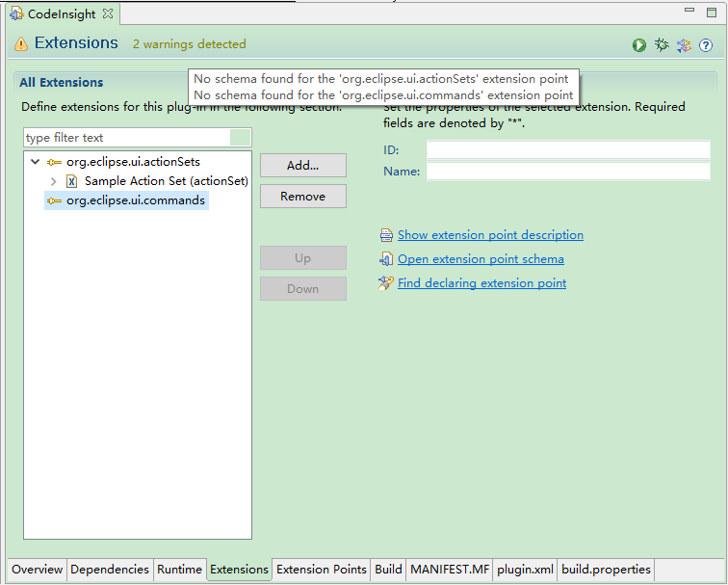This screenshot has height=585, width=728.
Task: Click the Add... button
Action: click(x=303, y=166)
